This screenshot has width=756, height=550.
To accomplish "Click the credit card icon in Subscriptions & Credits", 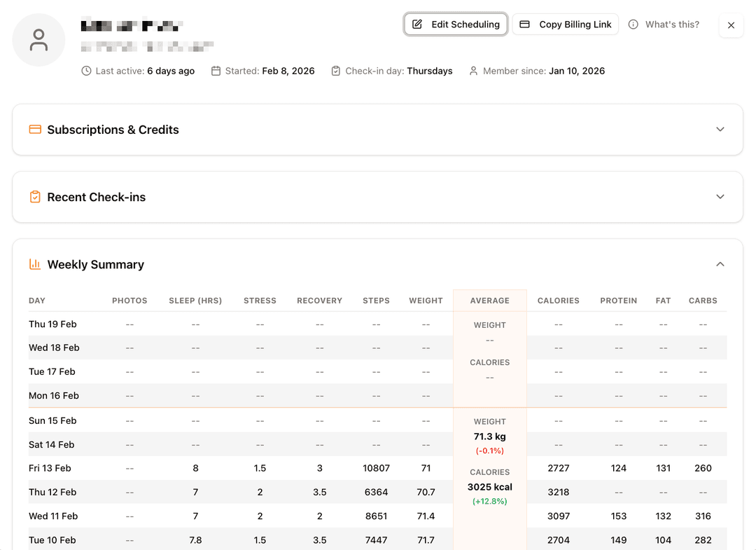I will click(35, 130).
